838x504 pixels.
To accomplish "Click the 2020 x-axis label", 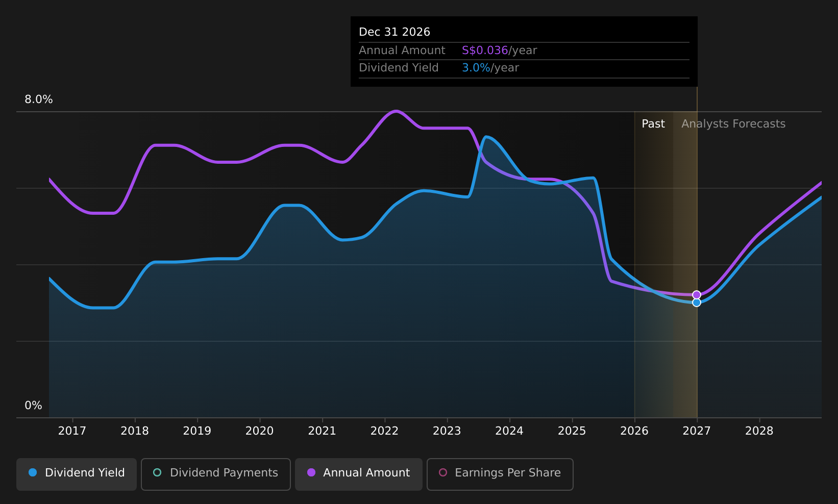I will click(260, 431).
